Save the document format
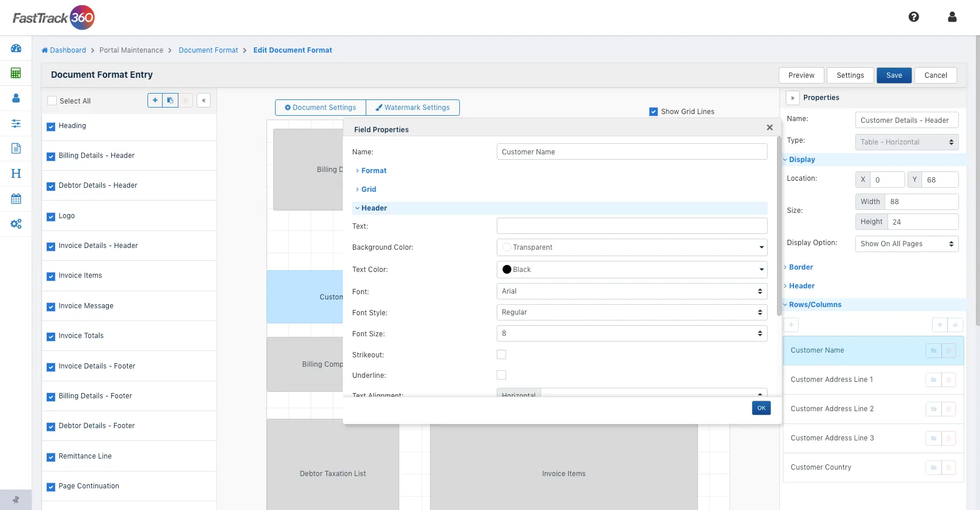980x510 pixels. click(894, 75)
